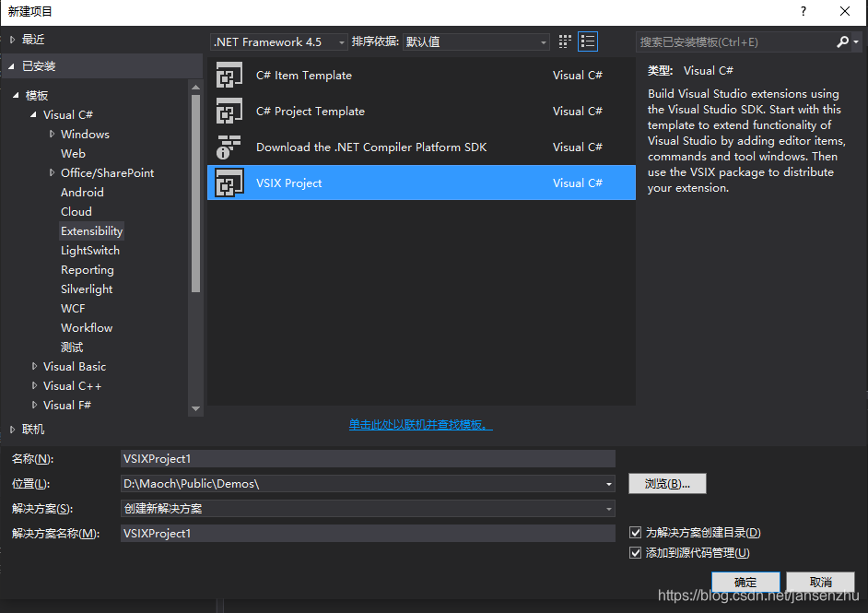
Task: Open the help question mark button
Action: tap(803, 11)
